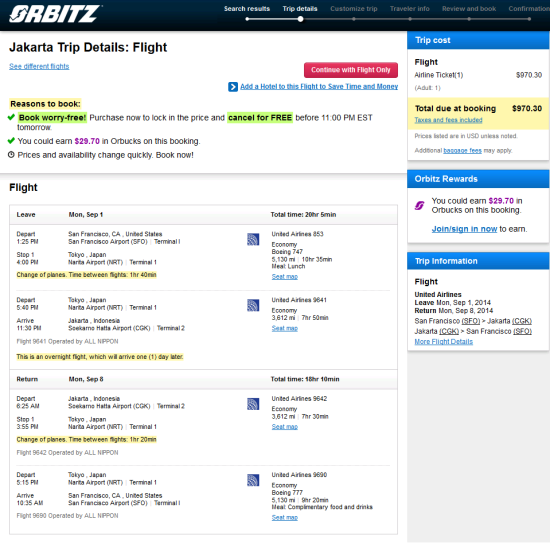Screen dimensions: 550x543
Task: Click Continue with Flight Only button
Action: 351,70
